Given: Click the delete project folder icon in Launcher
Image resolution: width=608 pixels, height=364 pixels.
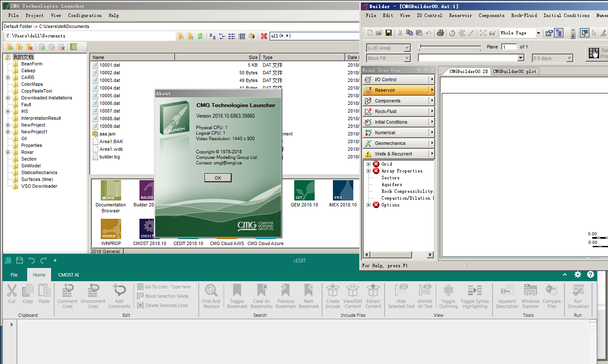Looking at the screenshot, I should click(x=29, y=47).
